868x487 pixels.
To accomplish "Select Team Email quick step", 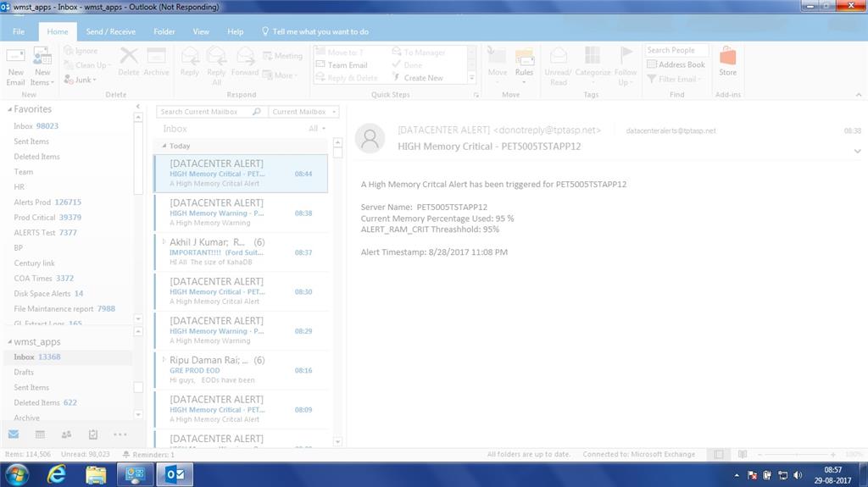I will coord(342,64).
